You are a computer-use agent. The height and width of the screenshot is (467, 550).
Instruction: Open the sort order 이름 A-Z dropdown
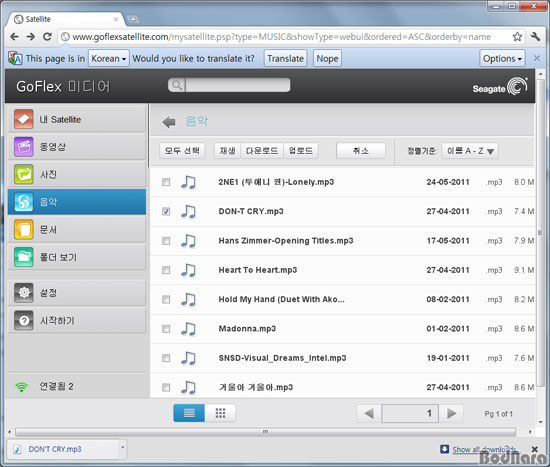coord(470,151)
